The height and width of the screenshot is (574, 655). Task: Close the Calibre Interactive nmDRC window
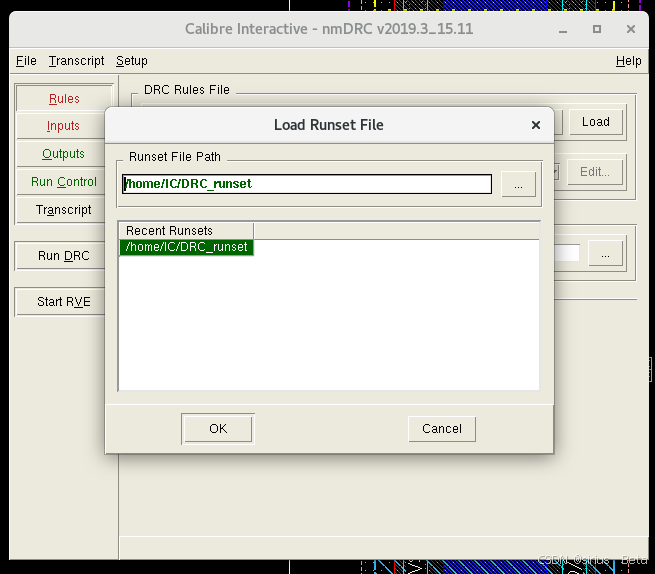coord(631,29)
